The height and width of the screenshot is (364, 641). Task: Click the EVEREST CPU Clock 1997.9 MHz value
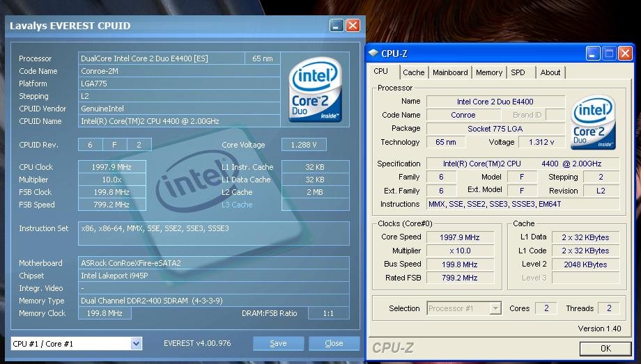click(x=111, y=167)
